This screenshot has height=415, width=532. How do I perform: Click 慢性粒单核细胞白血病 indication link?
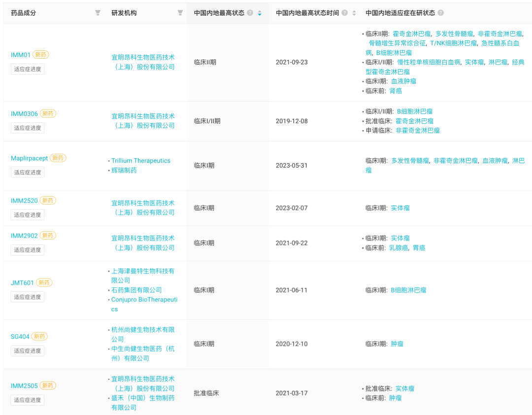coord(429,62)
